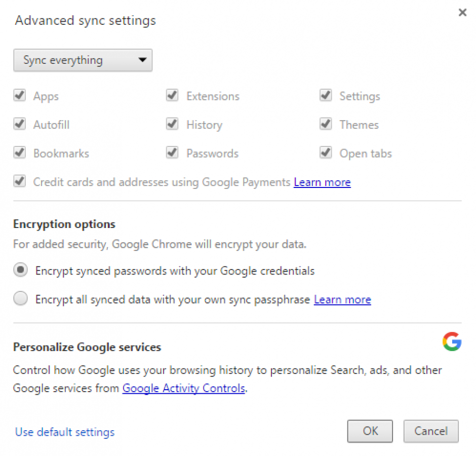Uncheck Autofill sync
476x456 pixels.
tap(19, 124)
